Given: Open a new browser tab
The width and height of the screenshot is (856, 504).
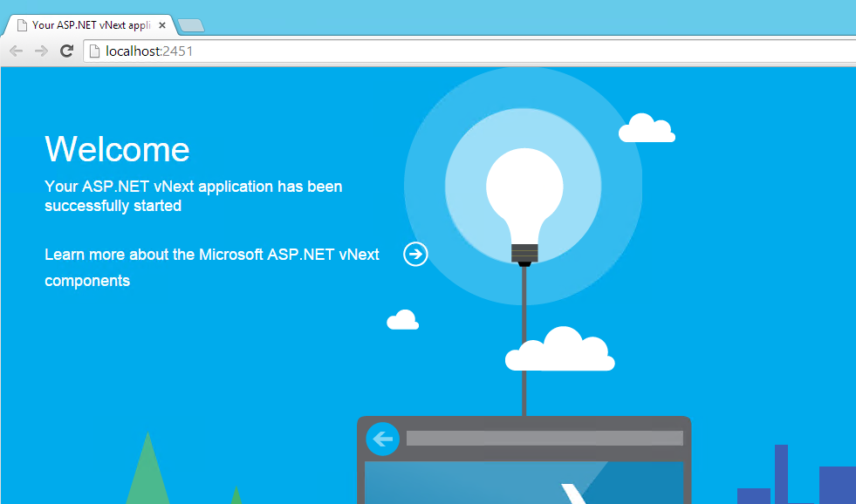Looking at the screenshot, I should 191,25.
